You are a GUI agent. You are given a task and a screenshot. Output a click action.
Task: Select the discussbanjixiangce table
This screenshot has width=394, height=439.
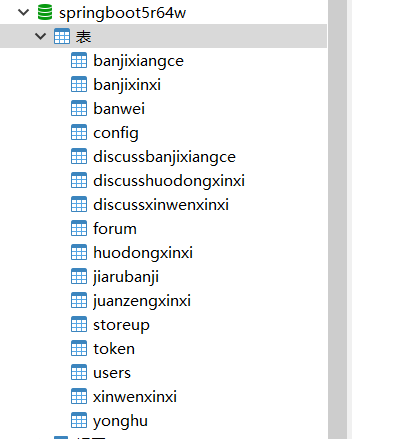click(x=164, y=157)
